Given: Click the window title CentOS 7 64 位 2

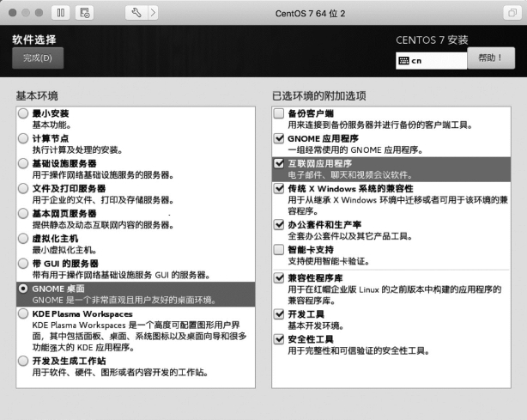Looking at the screenshot, I should click(x=310, y=14).
